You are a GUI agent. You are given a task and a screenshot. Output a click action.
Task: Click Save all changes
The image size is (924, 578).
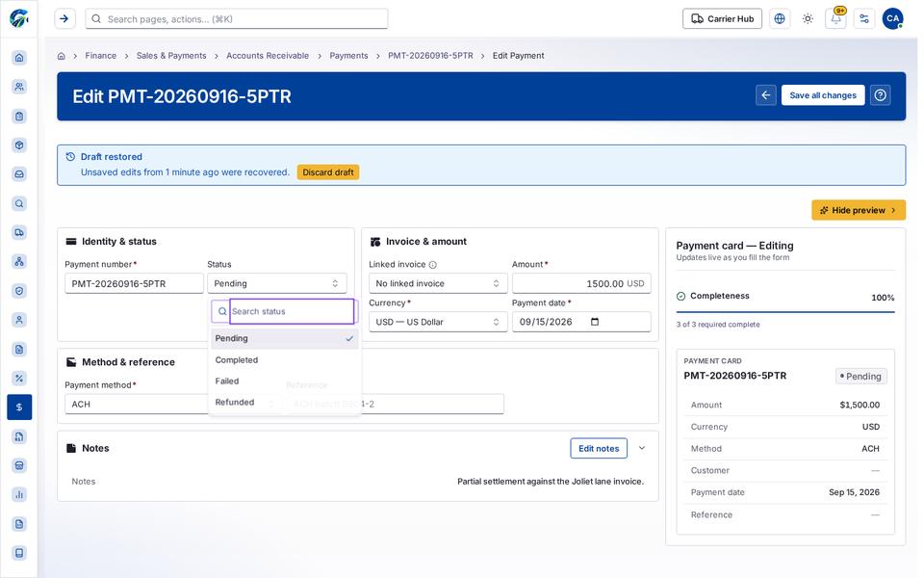[823, 95]
